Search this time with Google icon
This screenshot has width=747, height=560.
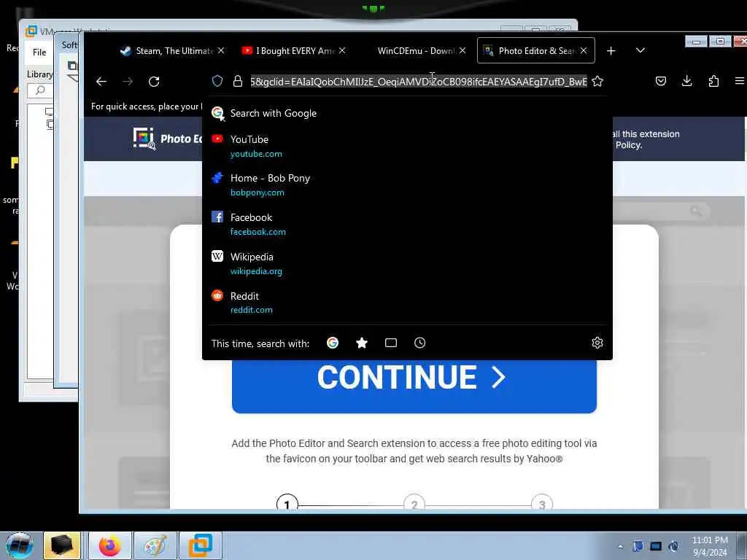point(333,343)
